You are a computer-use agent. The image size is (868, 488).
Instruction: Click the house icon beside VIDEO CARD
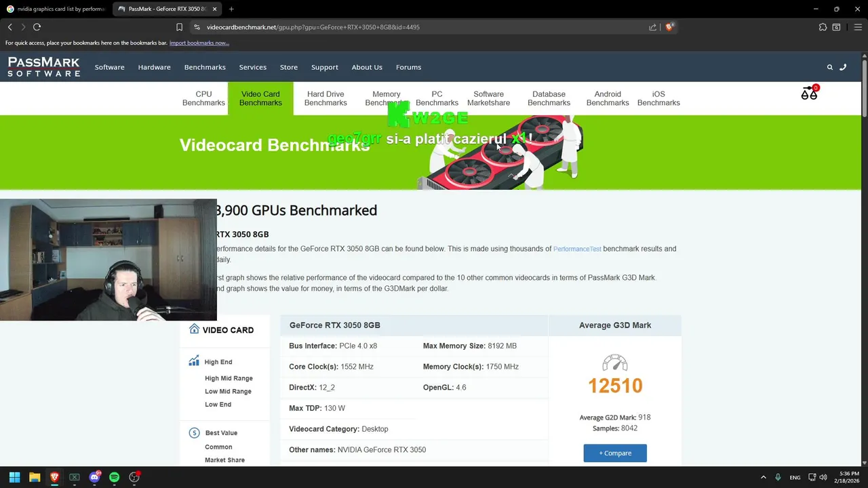click(x=195, y=329)
